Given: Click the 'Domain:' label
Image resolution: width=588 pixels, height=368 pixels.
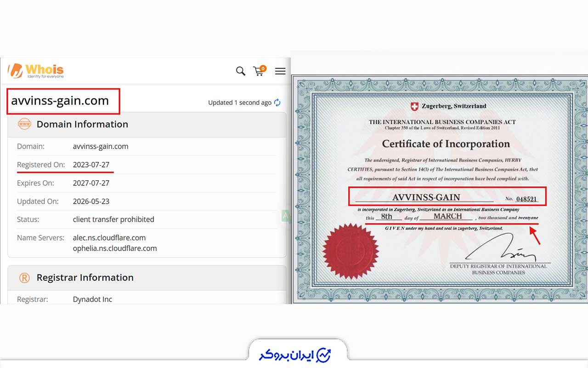Looking at the screenshot, I should 31,146.
